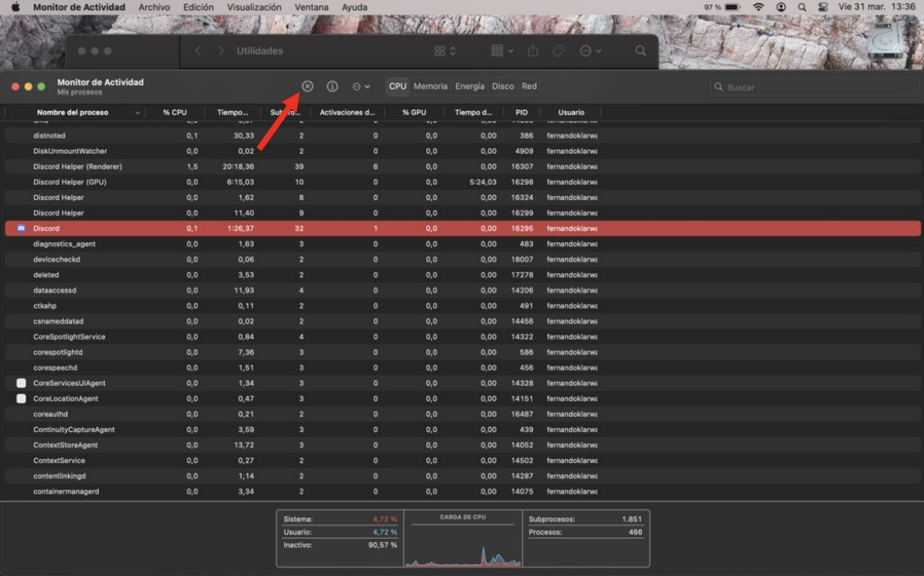
Task: Click CoreLocationAgent white icon
Action: 21,398
